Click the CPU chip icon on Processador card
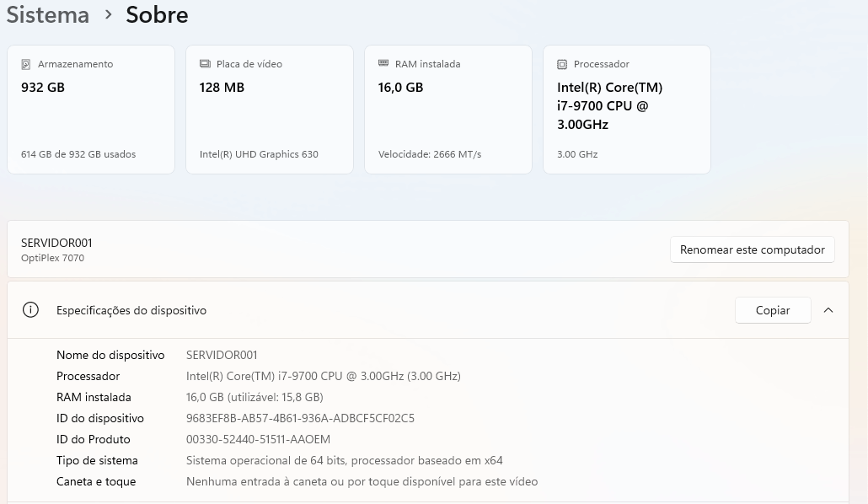This screenshot has width=868, height=504. tap(562, 64)
